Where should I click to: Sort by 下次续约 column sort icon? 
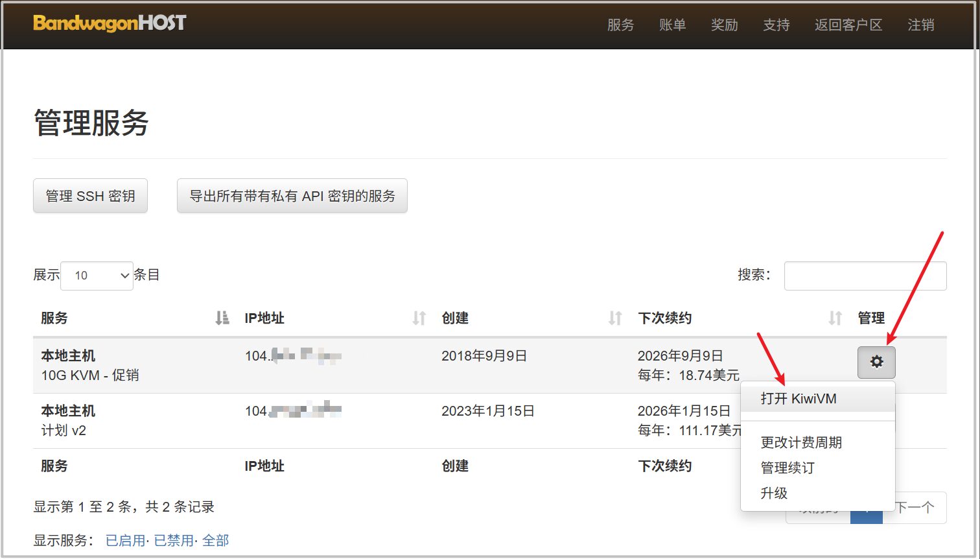click(835, 318)
